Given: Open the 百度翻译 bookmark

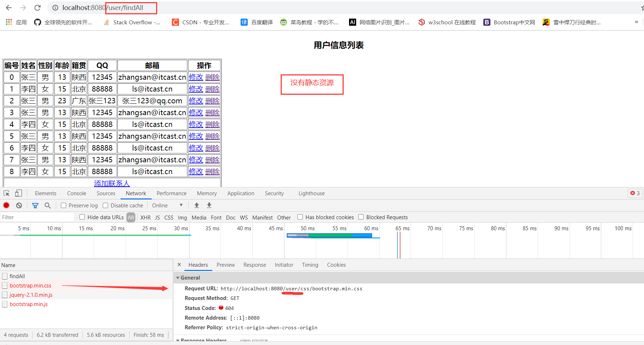Looking at the screenshot, I should click(x=257, y=22).
